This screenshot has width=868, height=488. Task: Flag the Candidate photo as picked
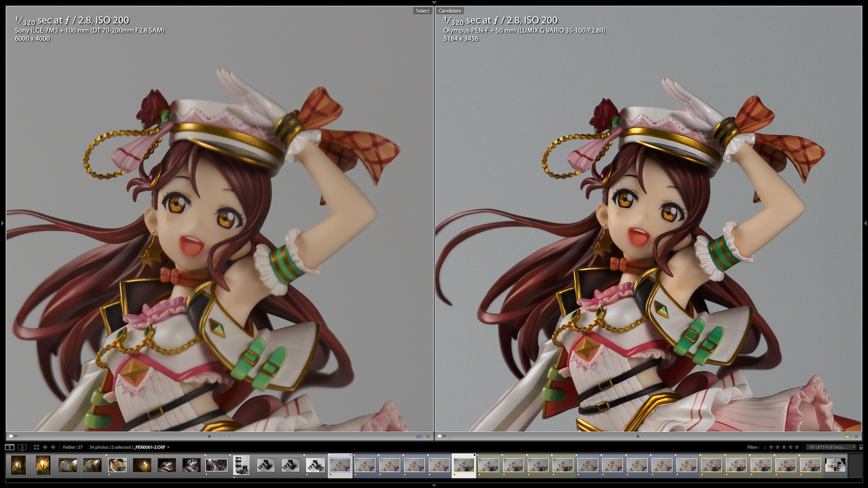tap(439, 436)
